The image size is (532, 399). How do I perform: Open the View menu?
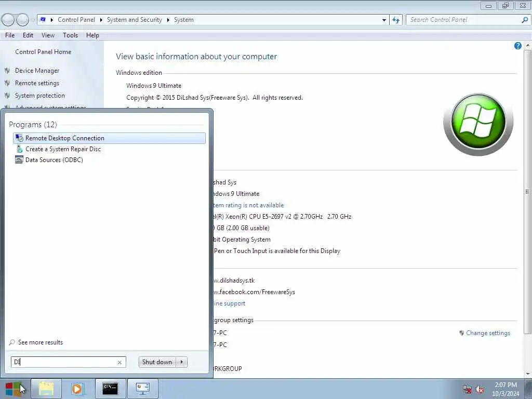(48, 35)
